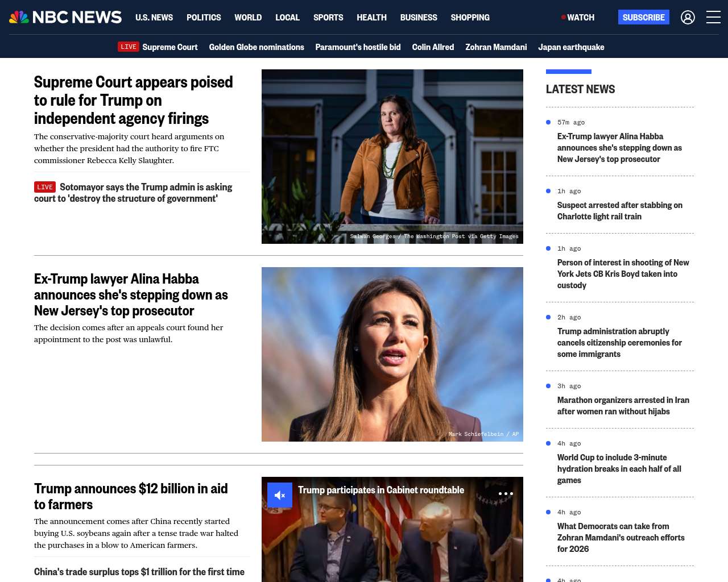The image size is (728, 582).
Task: Open the Sotomayor live update story
Action: [x=133, y=193]
